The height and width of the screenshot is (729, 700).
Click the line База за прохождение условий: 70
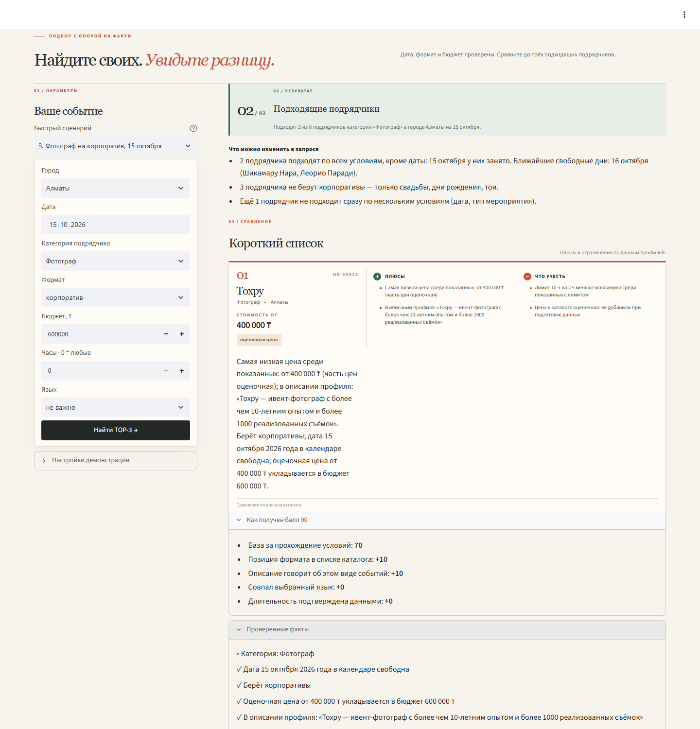[x=305, y=545]
